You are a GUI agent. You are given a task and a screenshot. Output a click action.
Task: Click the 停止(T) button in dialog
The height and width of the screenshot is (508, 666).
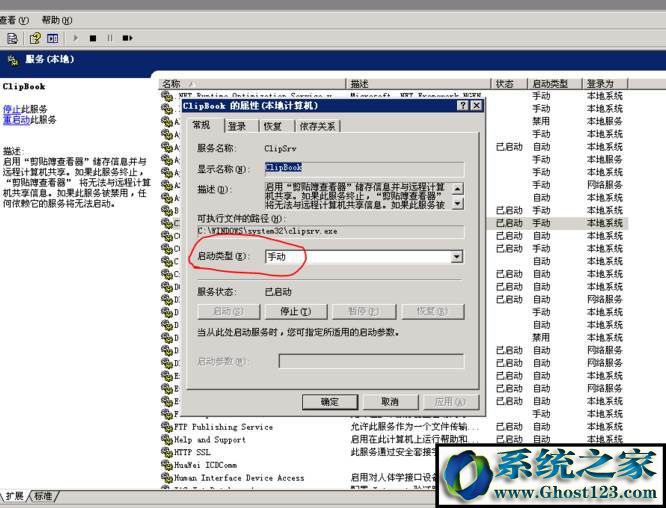point(296,311)
